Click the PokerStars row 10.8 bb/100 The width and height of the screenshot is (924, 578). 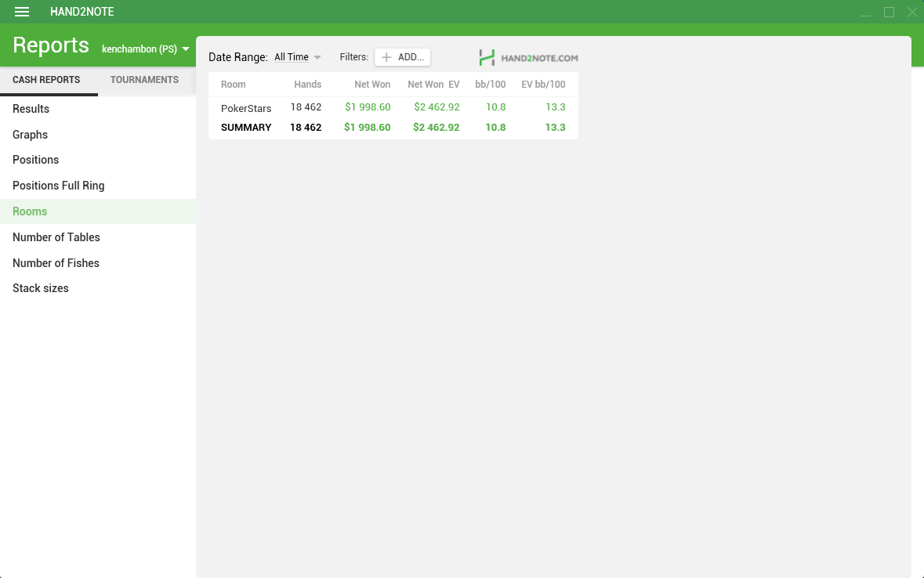click(495, 107)
